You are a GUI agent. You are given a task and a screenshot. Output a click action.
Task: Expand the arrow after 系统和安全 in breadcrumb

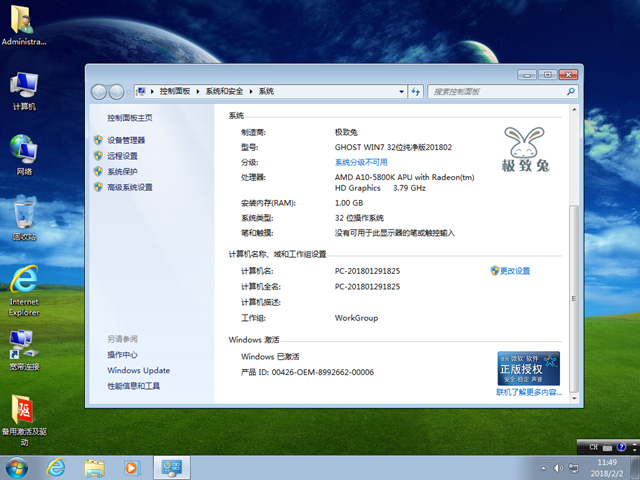click(x=251, y=91)
